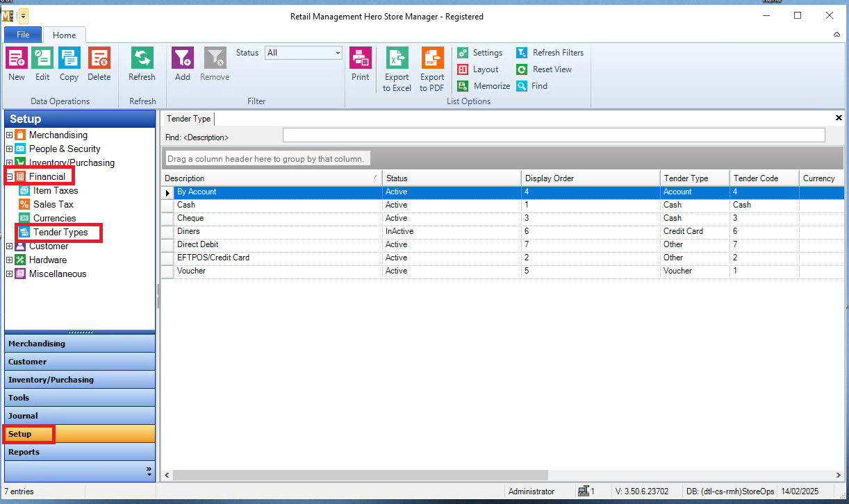Screen dimensions: 849x504
Task: Expand the Inventory/Purchasing tree node
Action: point(9,163)
